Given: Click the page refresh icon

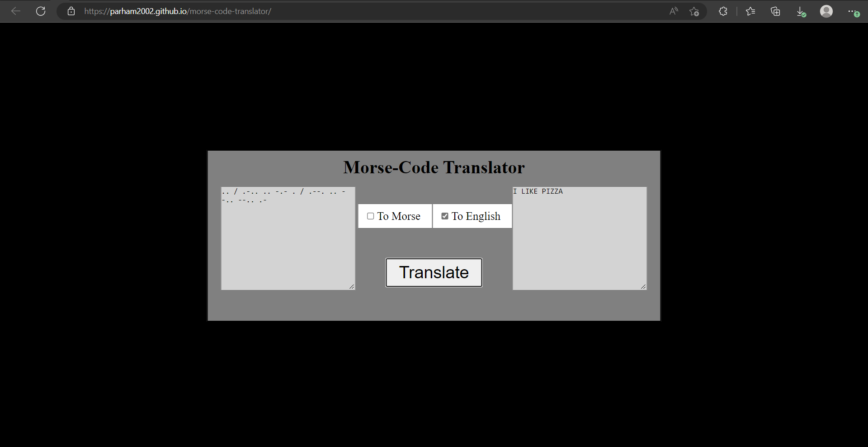Looking at the screenshot, I should 41,11.
